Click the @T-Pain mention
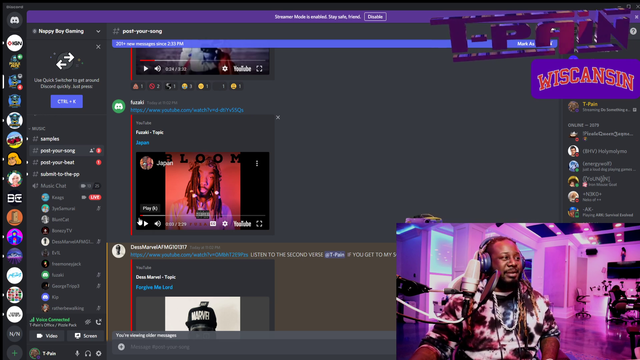The image size is (640, 360). [335, 255]
